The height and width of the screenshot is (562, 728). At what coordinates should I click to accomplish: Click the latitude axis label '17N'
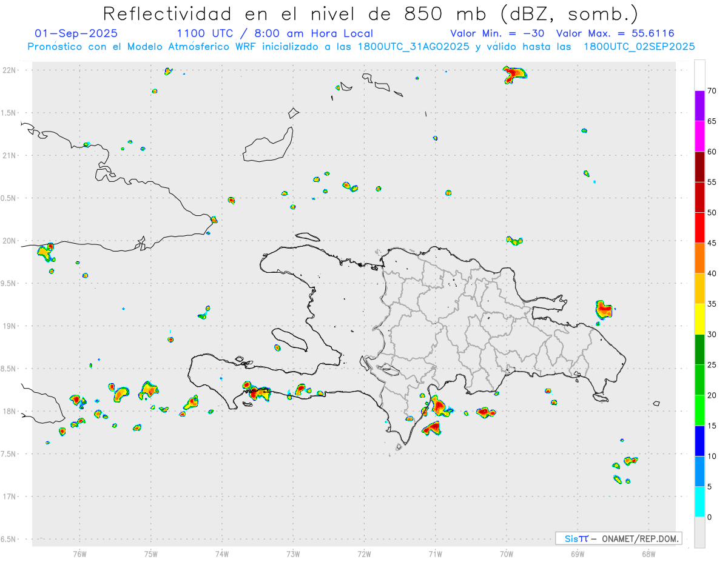[10, 497]
